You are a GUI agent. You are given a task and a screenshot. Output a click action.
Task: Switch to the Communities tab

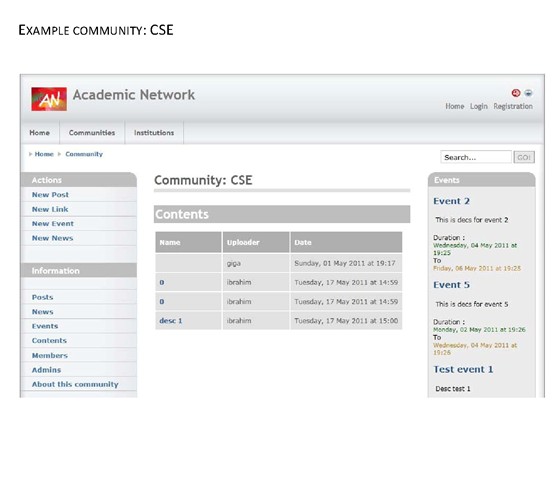92,132
